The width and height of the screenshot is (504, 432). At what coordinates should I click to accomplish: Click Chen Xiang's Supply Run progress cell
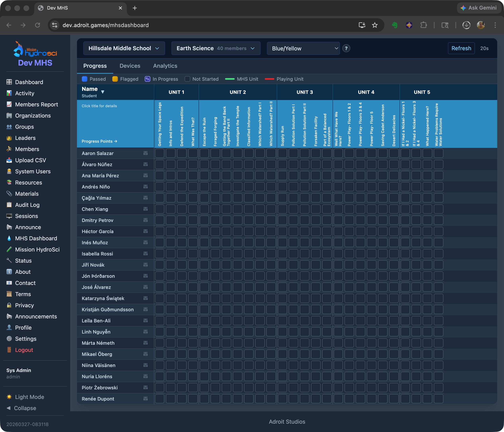pos(283,209)
